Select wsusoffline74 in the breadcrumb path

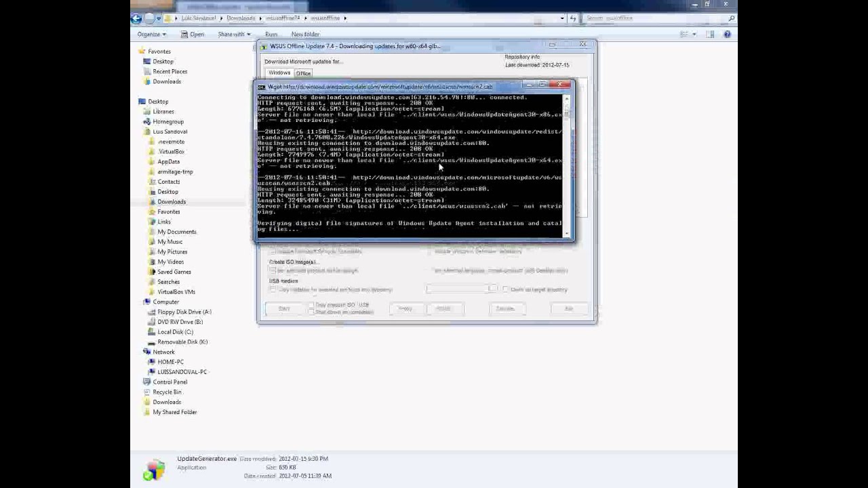pyautogui.click(x=281, y=18)
